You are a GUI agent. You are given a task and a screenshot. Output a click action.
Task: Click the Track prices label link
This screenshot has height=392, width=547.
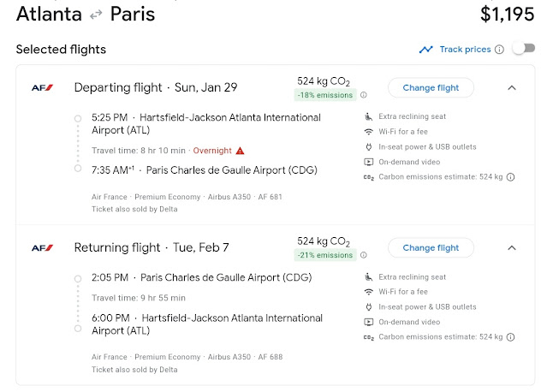465,50
